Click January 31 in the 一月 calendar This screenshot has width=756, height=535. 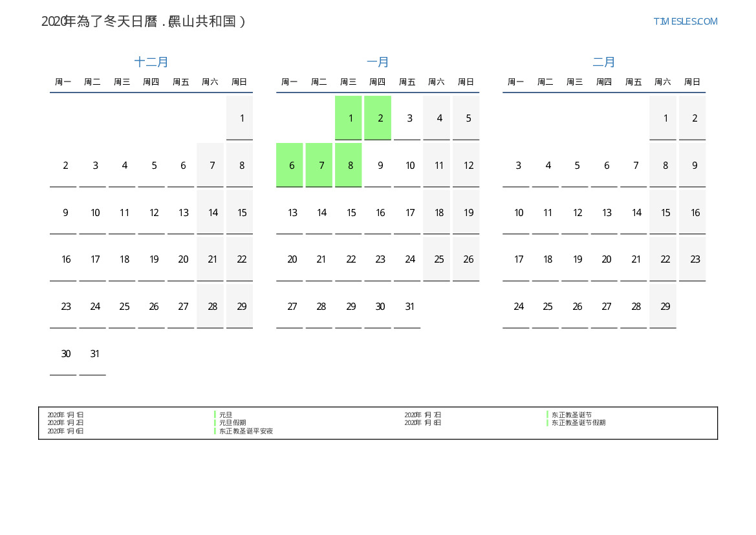click(407, 307)
